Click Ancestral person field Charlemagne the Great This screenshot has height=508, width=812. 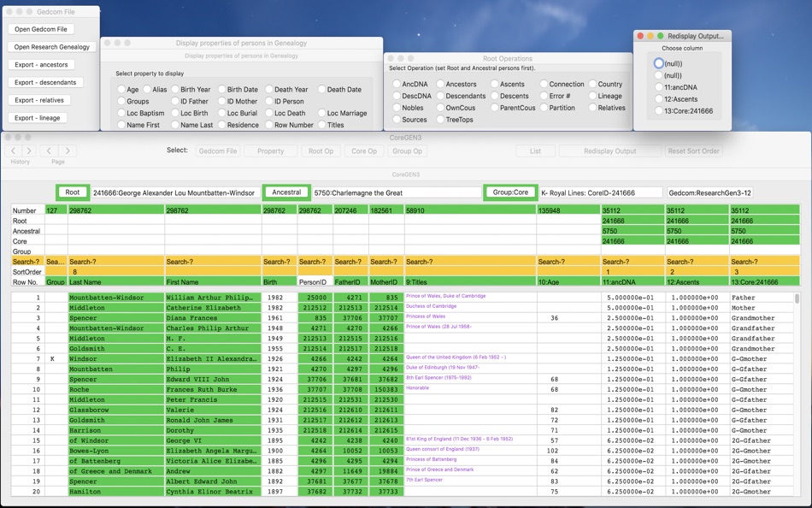(397, 192)
